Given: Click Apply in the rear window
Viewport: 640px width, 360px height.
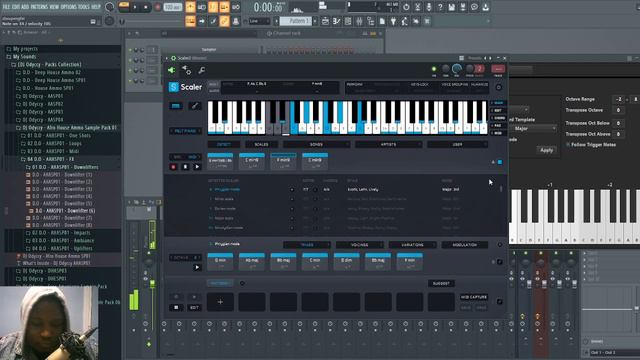Looking at the screenshot, I should click(547, 150).
